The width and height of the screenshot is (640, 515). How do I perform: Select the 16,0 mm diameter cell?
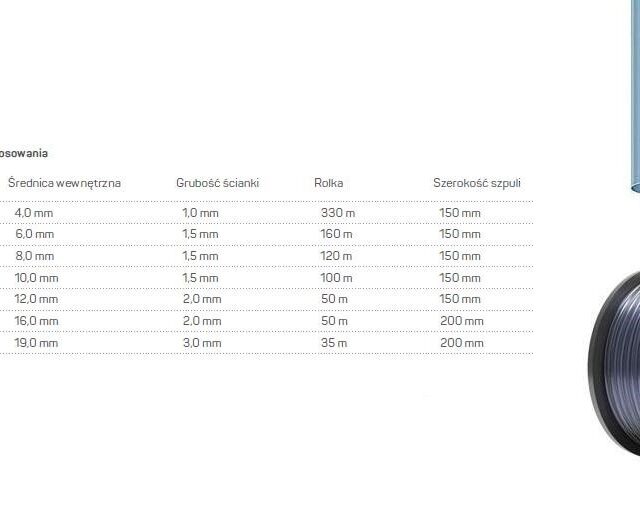pos(37,321)
